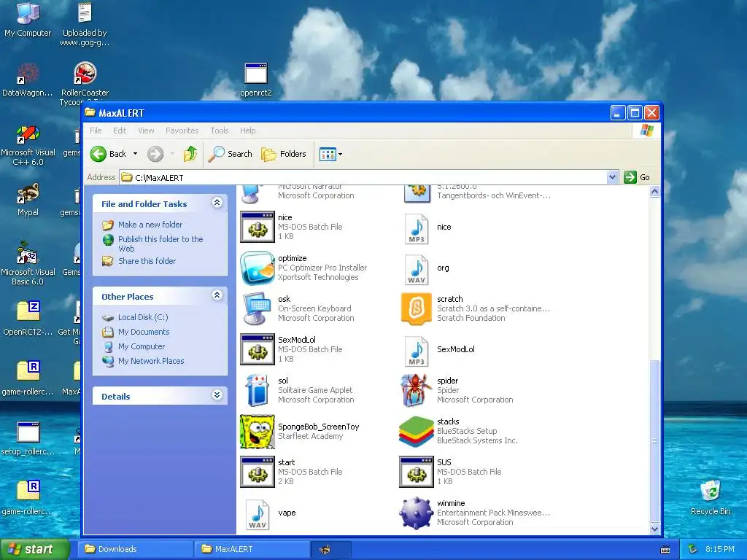Open the optimize PC Optimizer Pro installer icon
747x560 pixels.
tap(258, 268)
